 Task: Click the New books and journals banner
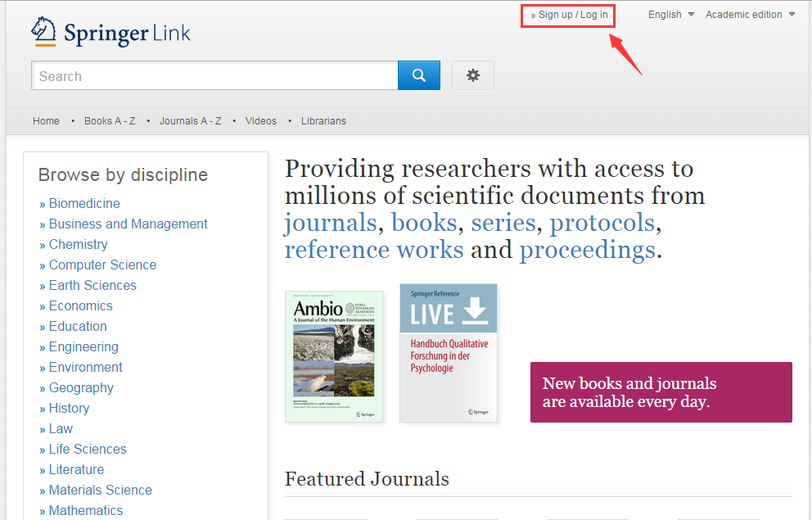click(661, 392)
